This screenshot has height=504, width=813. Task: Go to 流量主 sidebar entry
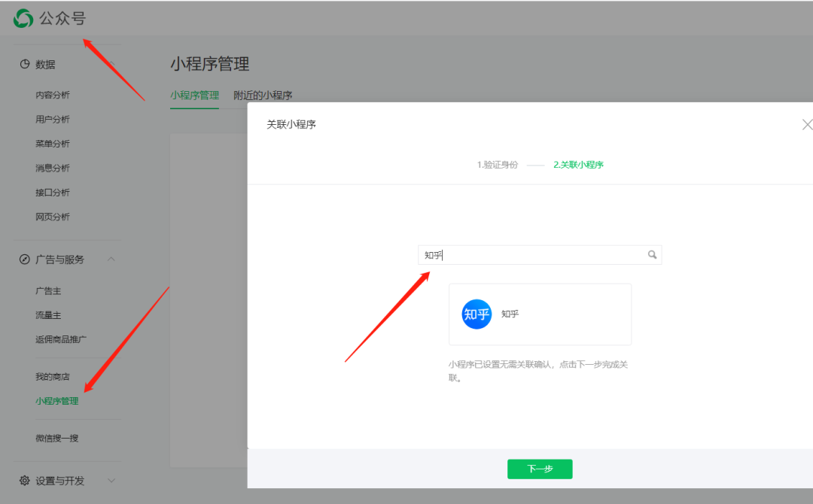48,315
